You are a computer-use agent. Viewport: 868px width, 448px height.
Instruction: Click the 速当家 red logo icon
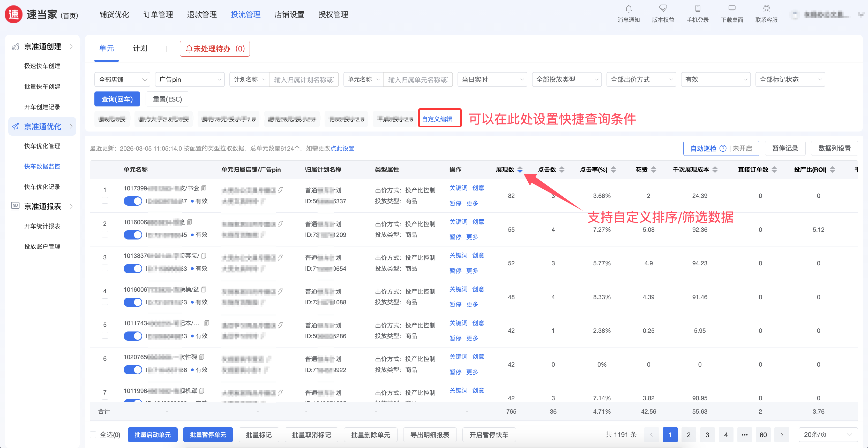tap(14, 14)
